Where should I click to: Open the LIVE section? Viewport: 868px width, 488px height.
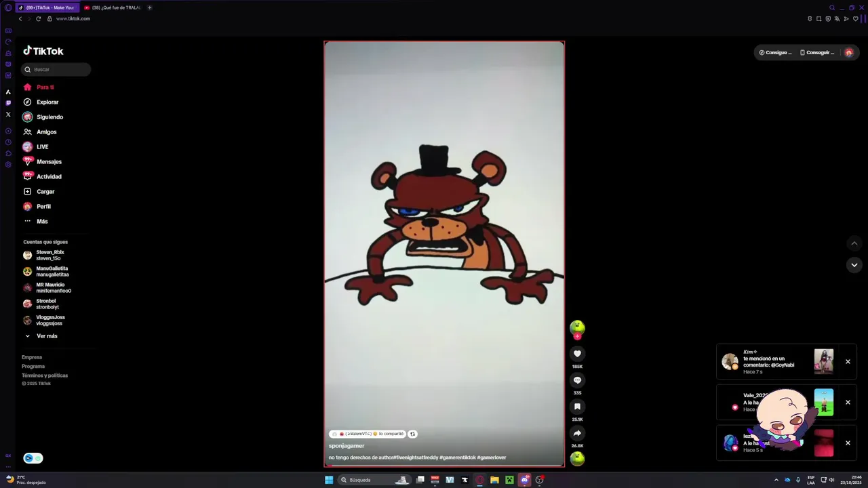click(x=36, y=147)
